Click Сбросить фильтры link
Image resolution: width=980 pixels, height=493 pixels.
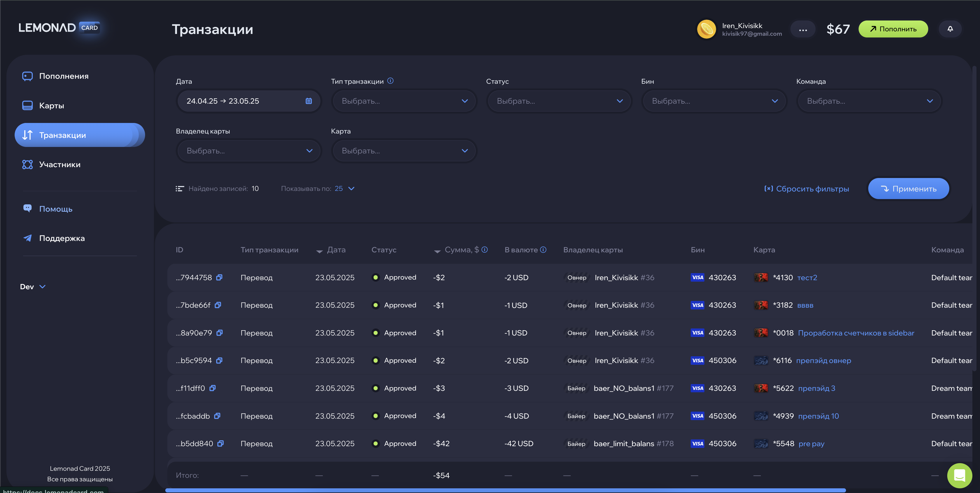(807, 189)
